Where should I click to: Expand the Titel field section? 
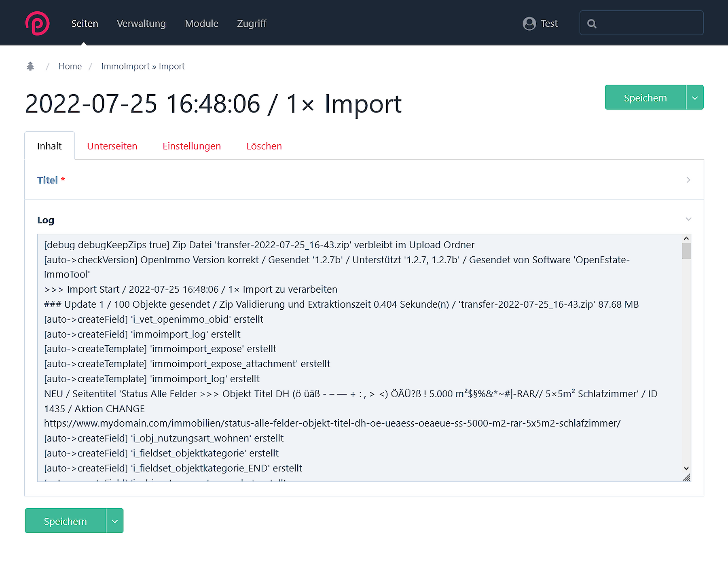pyautogui.click(x=688, y=180)
